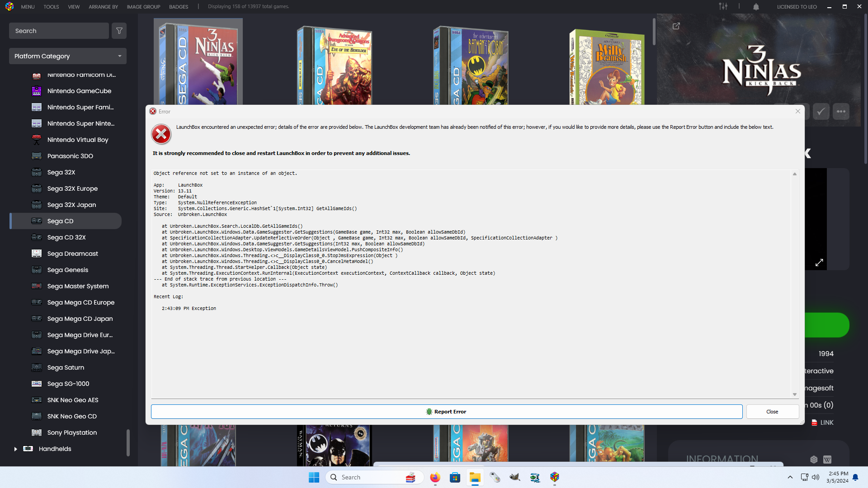Open the Platform Category dropdown
Viewport: 868px width, 488px height.
click(x=68, y=56)
